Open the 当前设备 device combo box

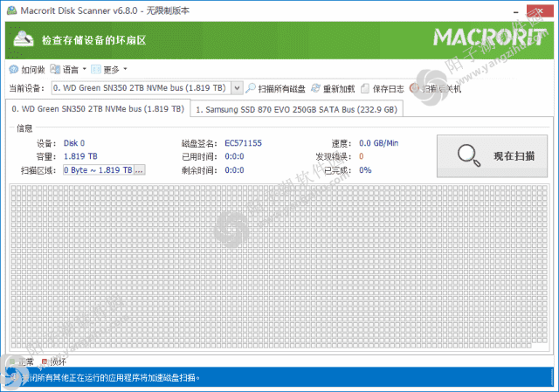coord(148,88)
